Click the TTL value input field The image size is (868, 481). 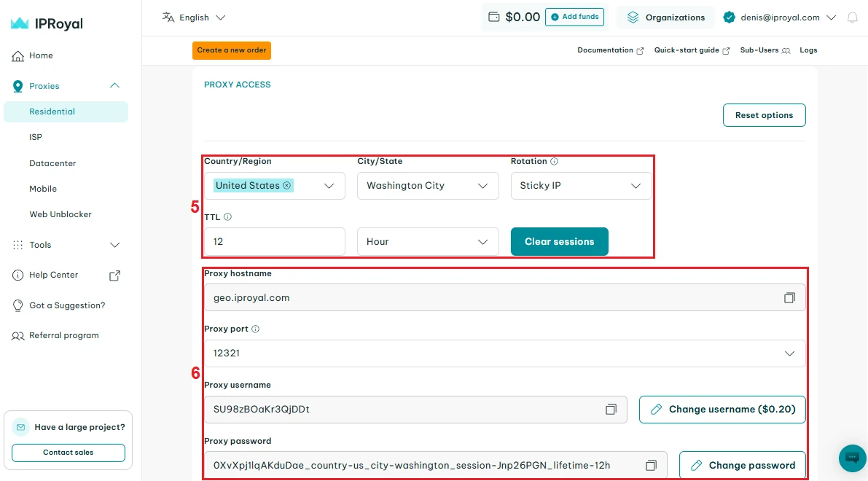coord(274,242)
